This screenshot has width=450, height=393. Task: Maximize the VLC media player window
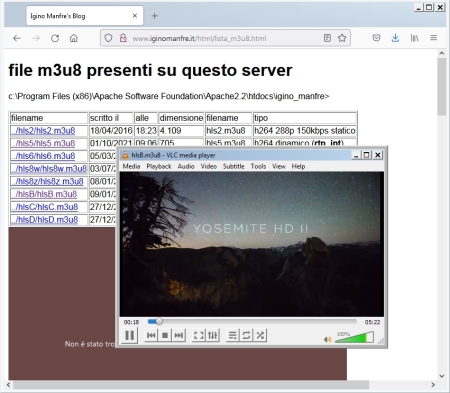[x=367, y=155]
